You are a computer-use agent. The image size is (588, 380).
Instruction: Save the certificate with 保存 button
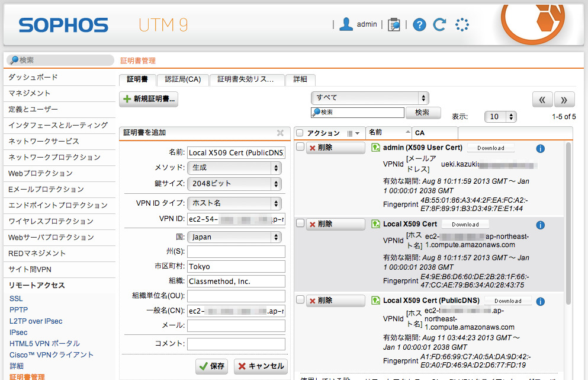pyautogui.click(x=211, y=366)
